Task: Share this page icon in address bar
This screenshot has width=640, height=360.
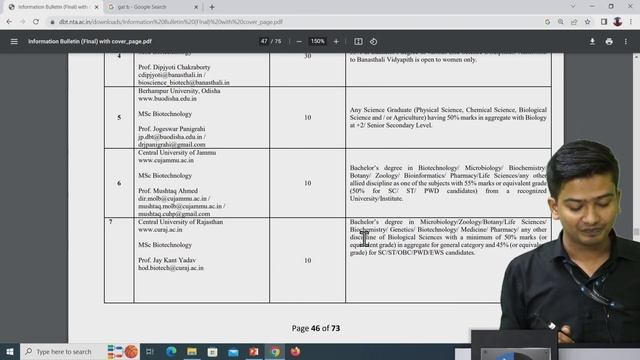Action: 574,22
